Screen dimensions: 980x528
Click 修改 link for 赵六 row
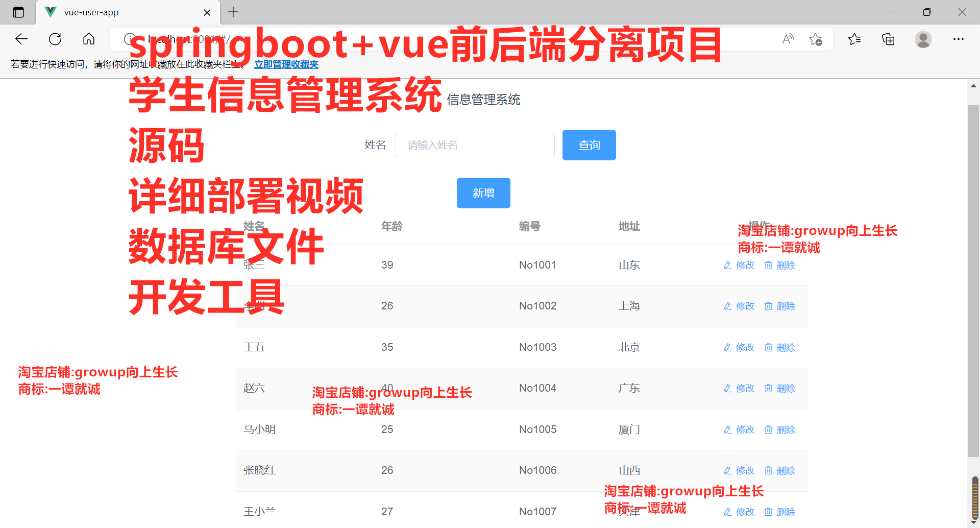(745, 388)
